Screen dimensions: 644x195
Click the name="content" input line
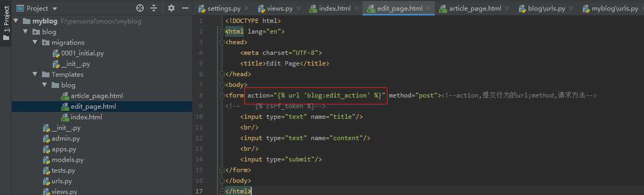pyautogui.click(x=305, y=138)
